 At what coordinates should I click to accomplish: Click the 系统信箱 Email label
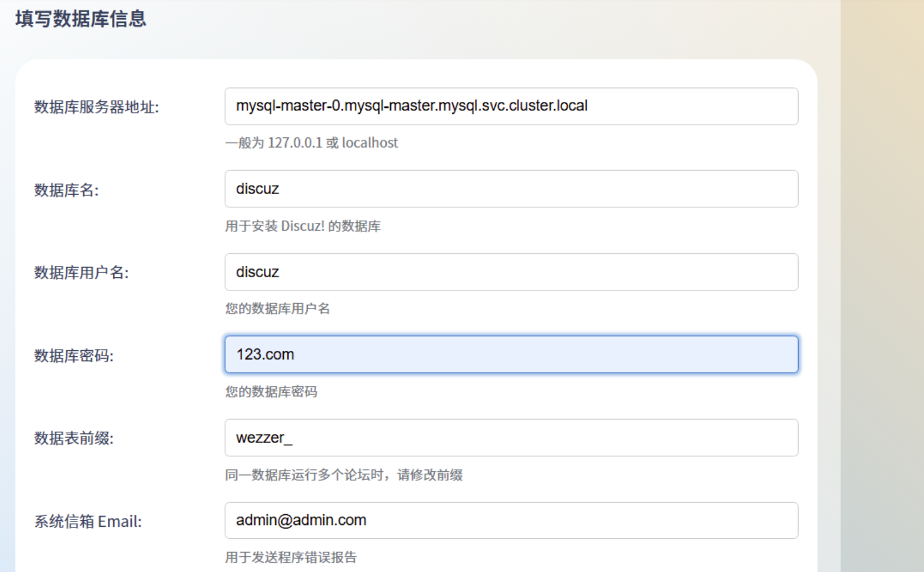[88, 521]
